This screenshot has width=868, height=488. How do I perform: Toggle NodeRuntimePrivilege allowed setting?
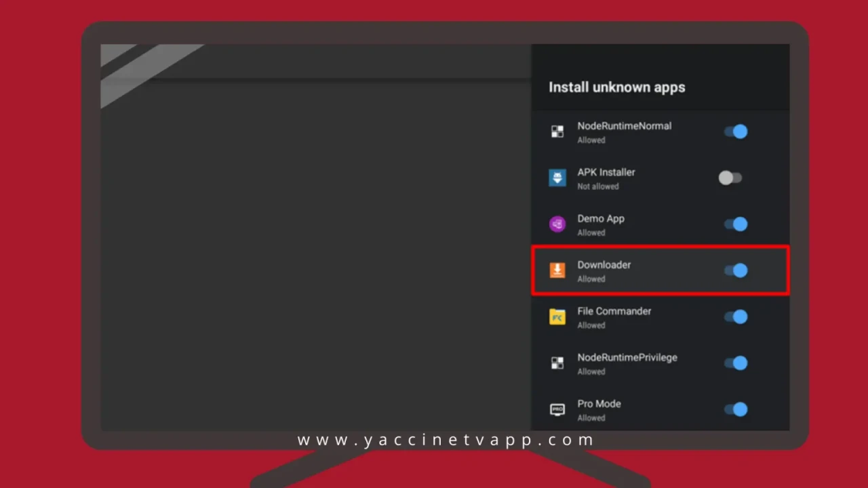pos(736,363)
